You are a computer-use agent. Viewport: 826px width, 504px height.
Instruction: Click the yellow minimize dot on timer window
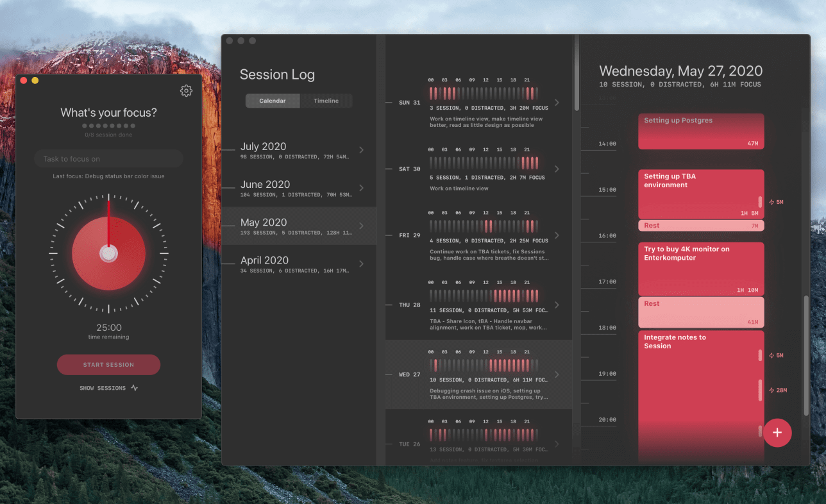(x=35, y=80)
